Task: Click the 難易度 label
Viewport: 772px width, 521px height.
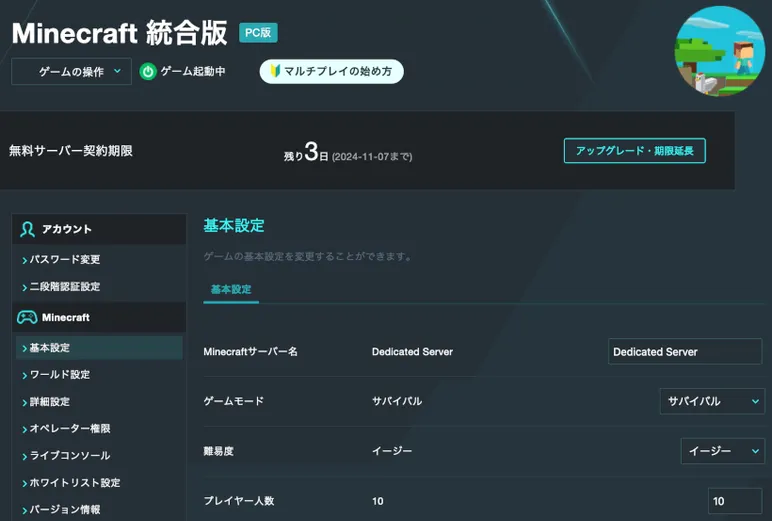Action: [x=219, y=451]
